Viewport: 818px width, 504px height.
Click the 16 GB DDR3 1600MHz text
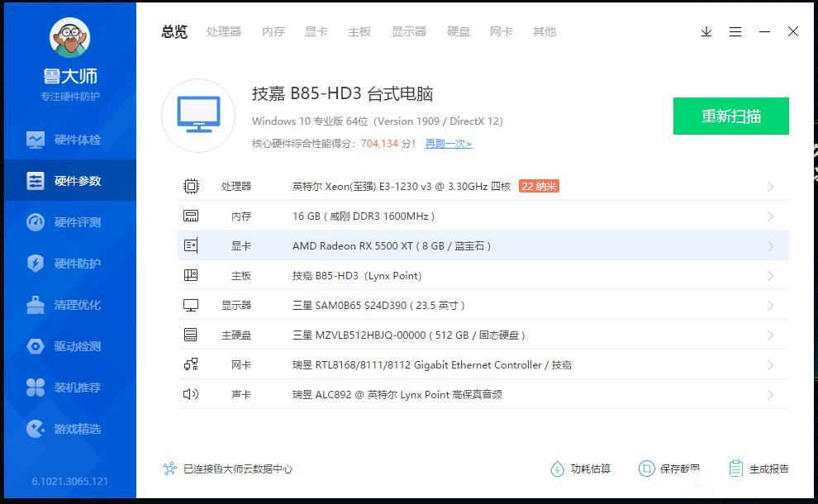pos(364,216)
